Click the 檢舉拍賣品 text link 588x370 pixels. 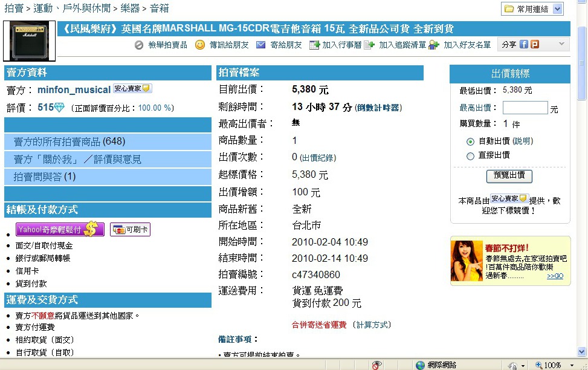point(167,45)
